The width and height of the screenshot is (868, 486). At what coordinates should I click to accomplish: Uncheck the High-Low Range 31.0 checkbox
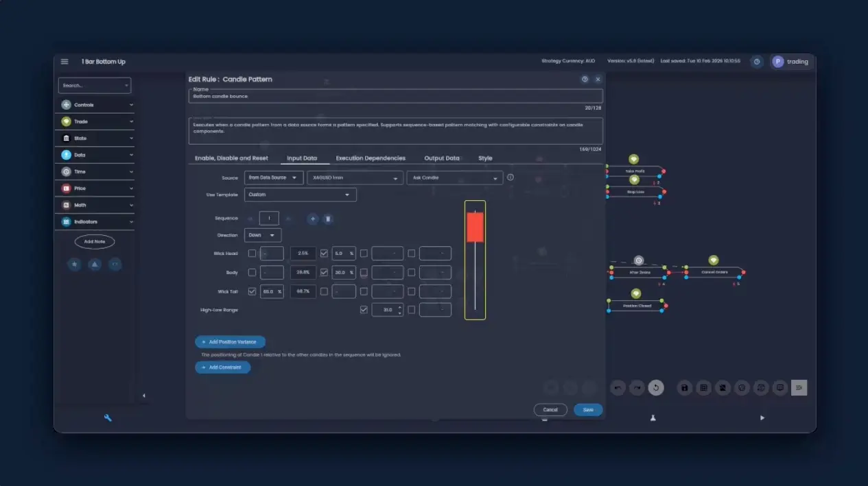364,310
